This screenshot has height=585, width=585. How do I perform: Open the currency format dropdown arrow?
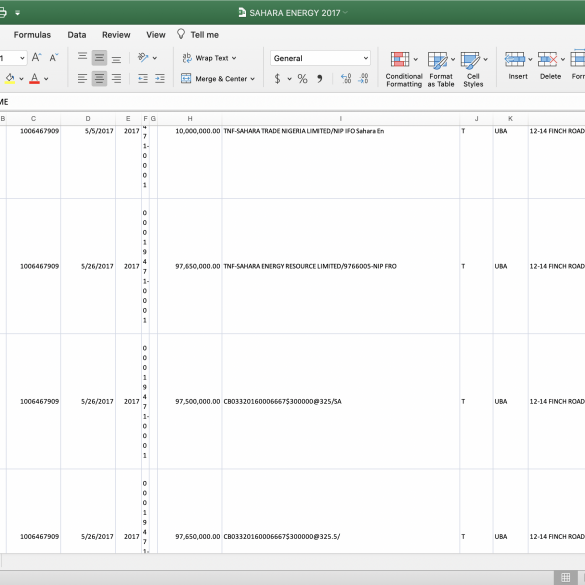289,79
